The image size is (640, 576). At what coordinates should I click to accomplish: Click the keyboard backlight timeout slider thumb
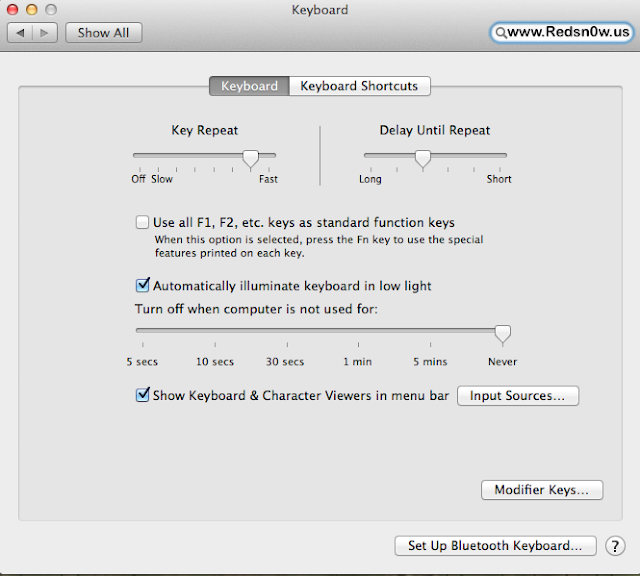click(502, 334)
